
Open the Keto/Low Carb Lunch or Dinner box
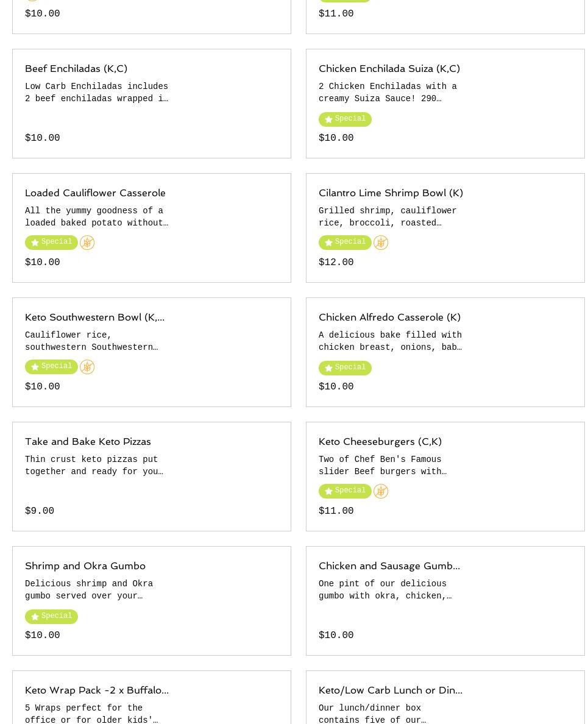click(390, 690)
